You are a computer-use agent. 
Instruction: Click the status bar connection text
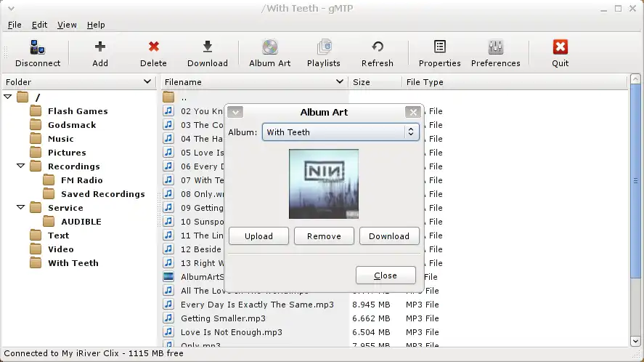pos(94,353)
